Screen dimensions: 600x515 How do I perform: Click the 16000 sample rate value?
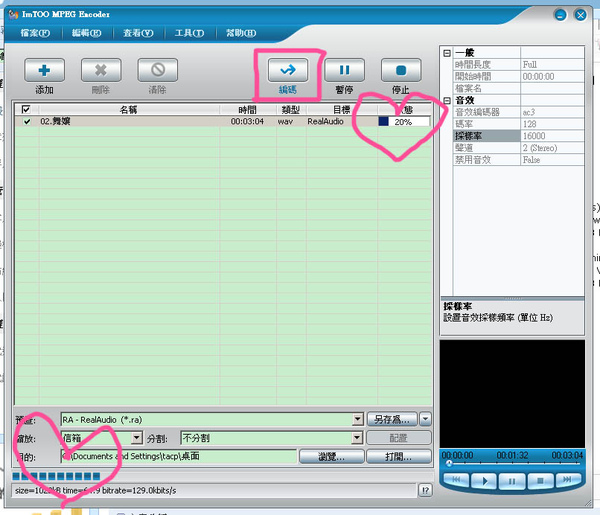pyautogui.click(x=534, y=136)
